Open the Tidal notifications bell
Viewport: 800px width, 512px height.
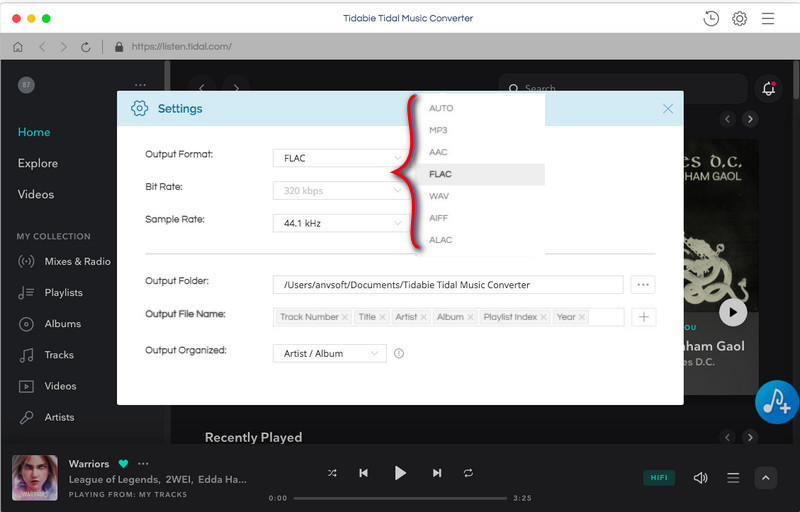[768, 88]
